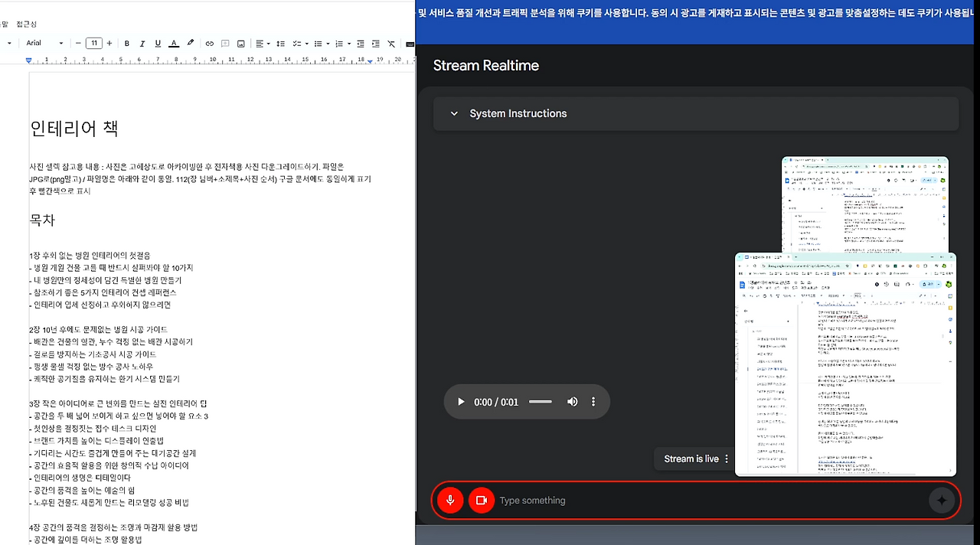Turn on the webcam button
Image resolution: width=980 pixels, height=545 pixels.
(482, 500)
